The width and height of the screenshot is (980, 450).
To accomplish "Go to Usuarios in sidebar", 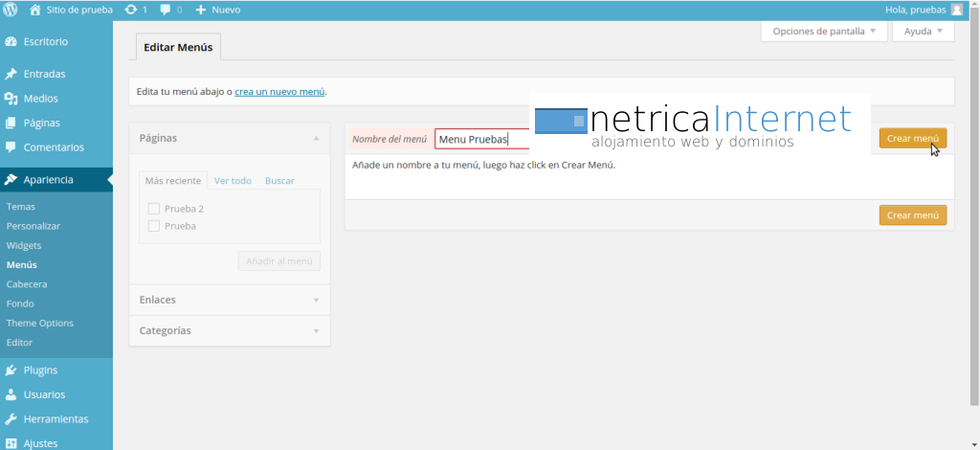I will click(x=44, y=394).
